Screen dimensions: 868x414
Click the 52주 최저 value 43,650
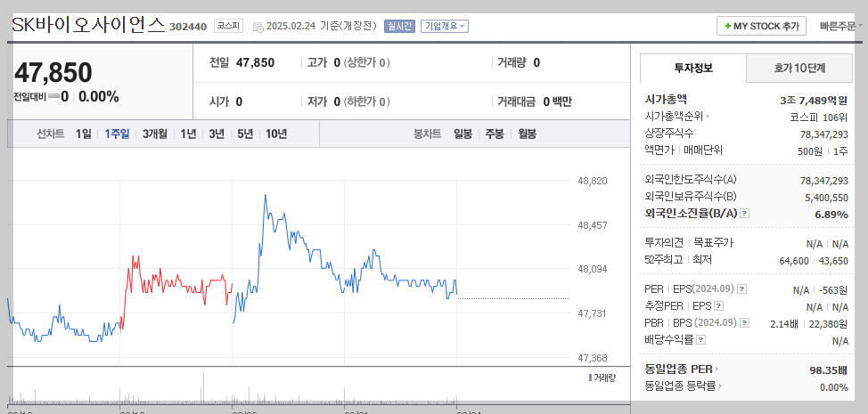[833, 260]
